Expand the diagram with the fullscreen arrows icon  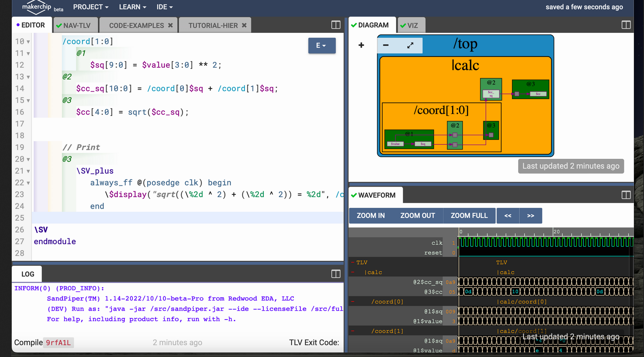410,45
